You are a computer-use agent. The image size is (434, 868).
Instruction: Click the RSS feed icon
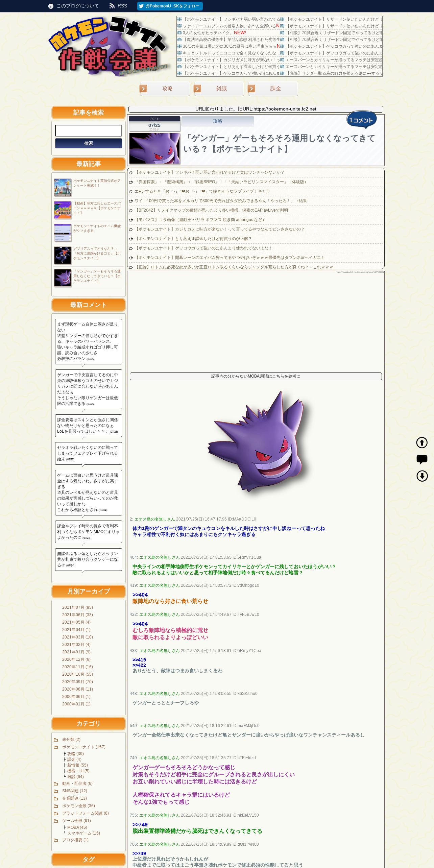(x=112, y=6)
